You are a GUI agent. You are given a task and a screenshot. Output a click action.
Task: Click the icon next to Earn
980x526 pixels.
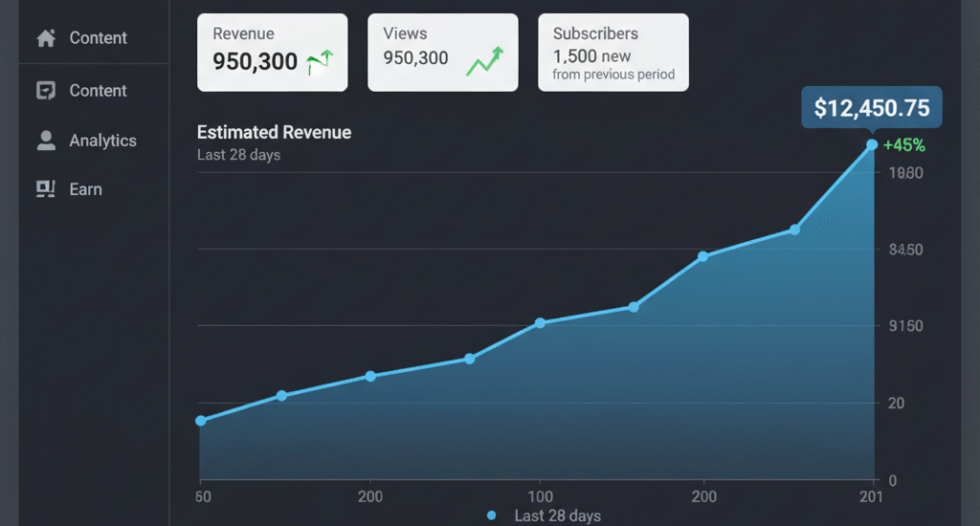pos(45,189)
